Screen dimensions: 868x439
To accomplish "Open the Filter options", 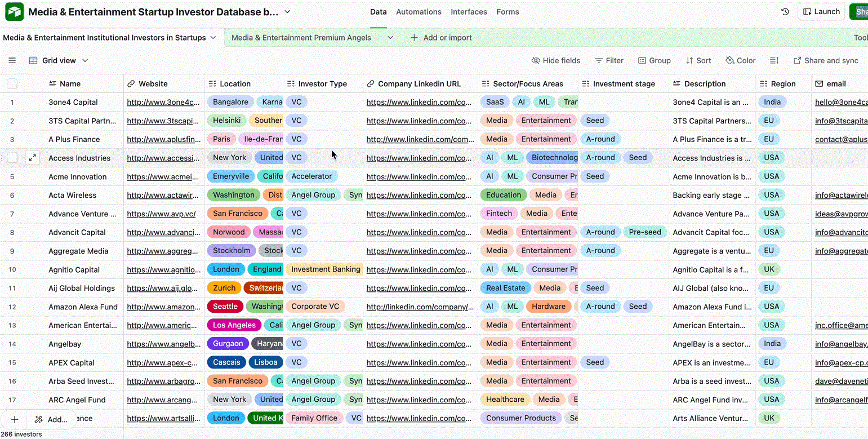I will coord(608,60).
